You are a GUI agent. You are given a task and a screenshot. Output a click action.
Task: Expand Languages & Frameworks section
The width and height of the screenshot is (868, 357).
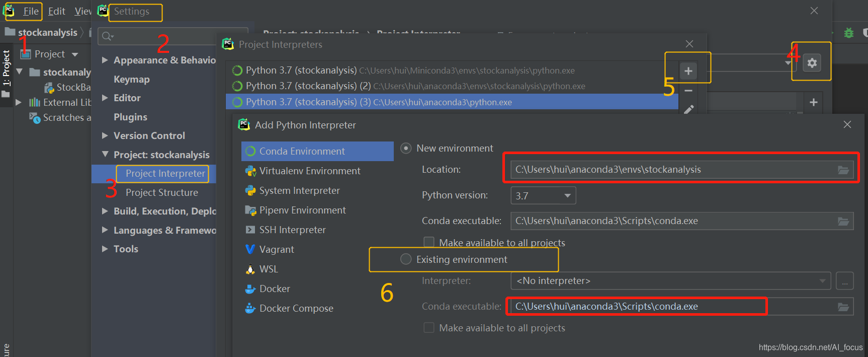105,230
